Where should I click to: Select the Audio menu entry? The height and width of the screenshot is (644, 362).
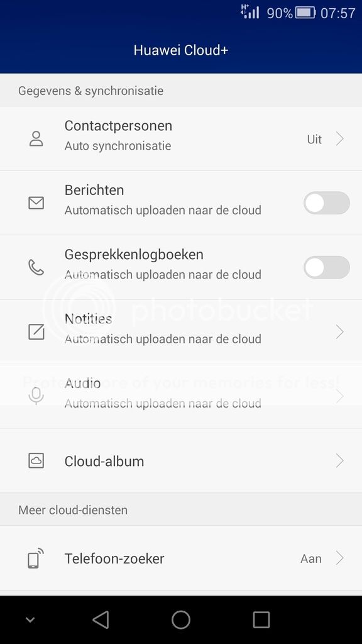tap(181, 396)
